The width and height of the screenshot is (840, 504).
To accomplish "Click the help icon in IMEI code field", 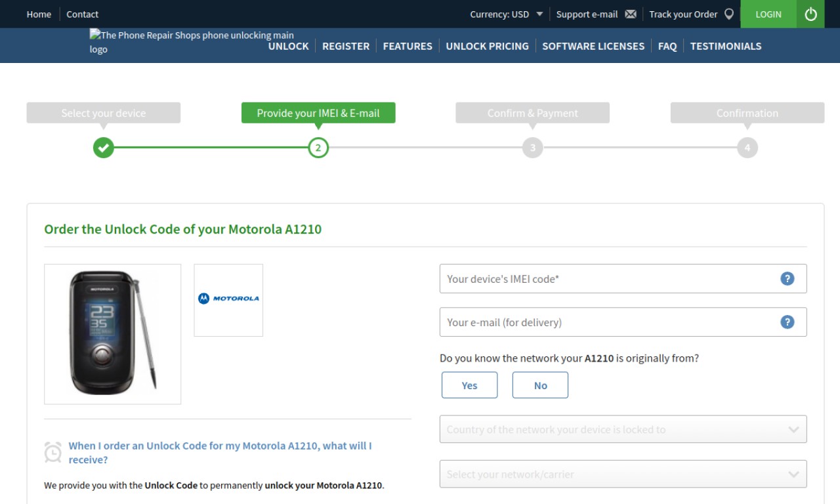I will [787, 278].
